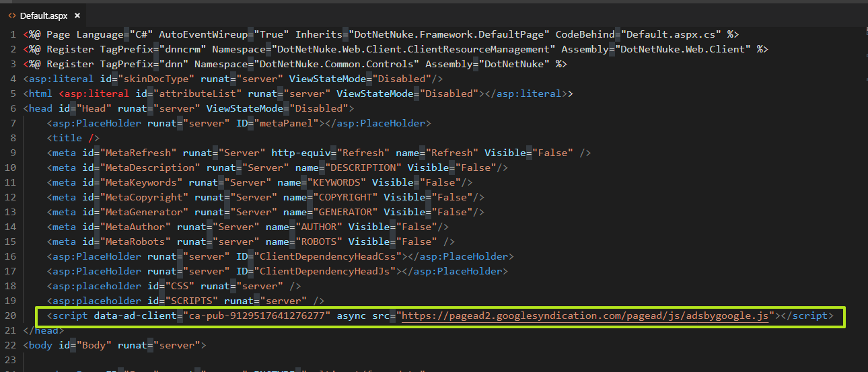Screen dimensions: 868x372
Task: Click the "MetaRefresh" id value
Action: (139, 153)
